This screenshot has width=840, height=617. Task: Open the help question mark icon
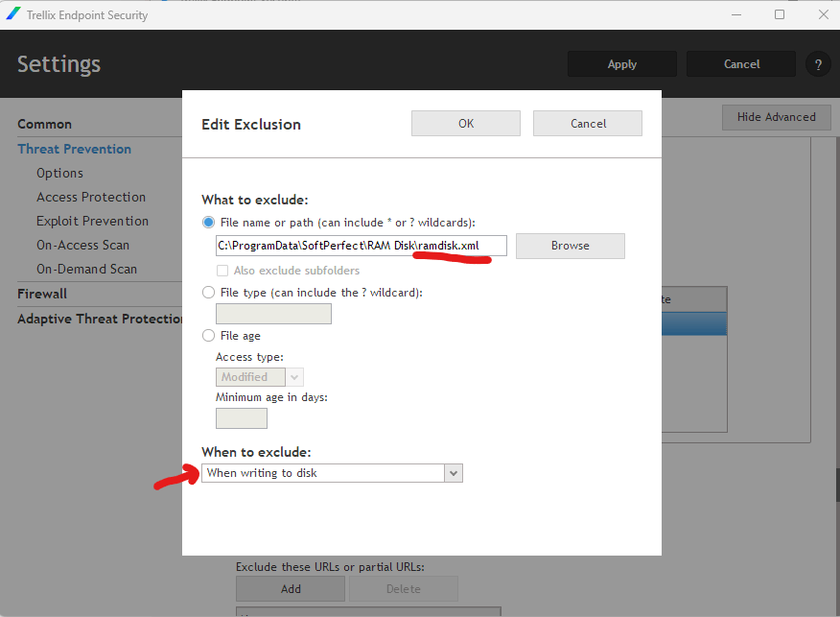[x=818, y=64]
